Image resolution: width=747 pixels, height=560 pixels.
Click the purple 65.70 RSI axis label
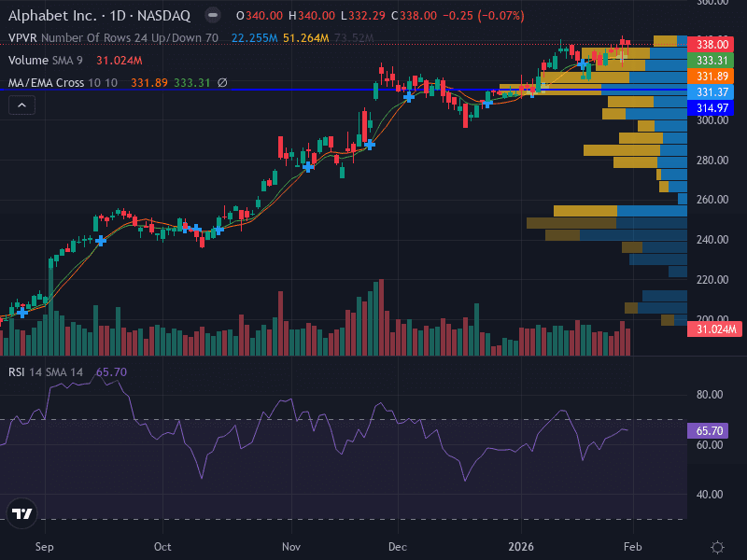(x=709, y=431)
